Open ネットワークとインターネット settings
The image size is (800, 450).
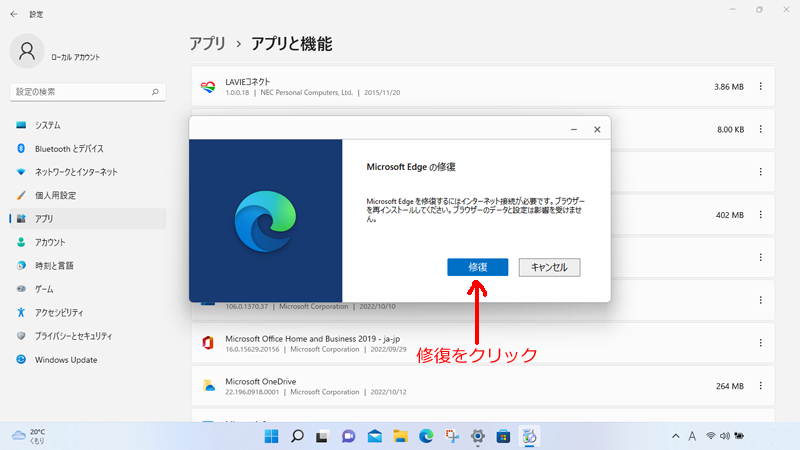click(76, 172)
